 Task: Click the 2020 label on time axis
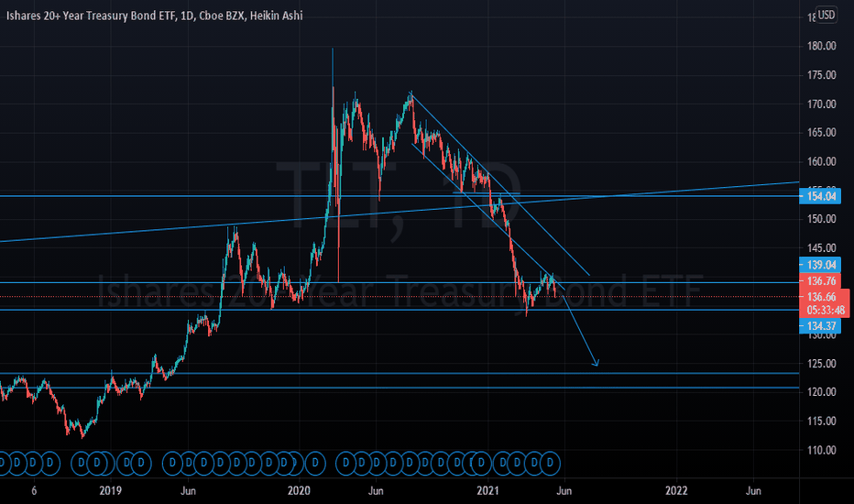click(299, 491)
